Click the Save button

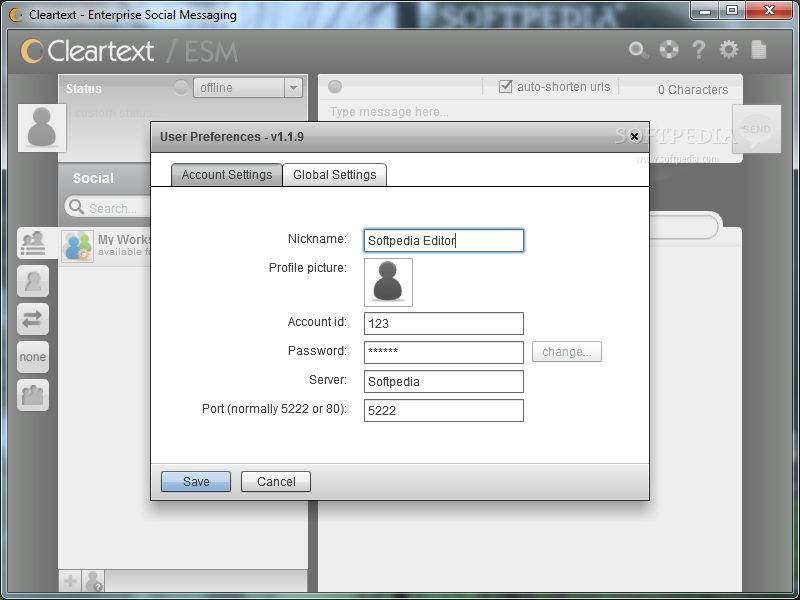(196, 482)
